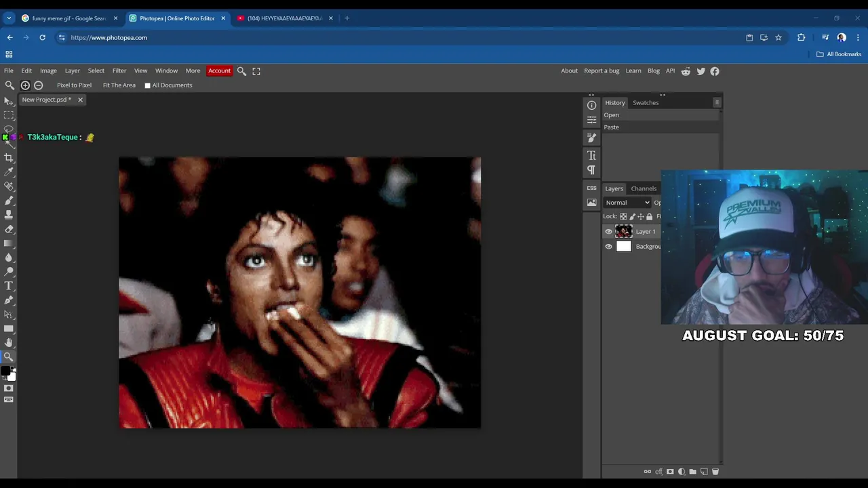Open the browser tab search dropdown
Screen dimensions: 868x488
(9, 18)
